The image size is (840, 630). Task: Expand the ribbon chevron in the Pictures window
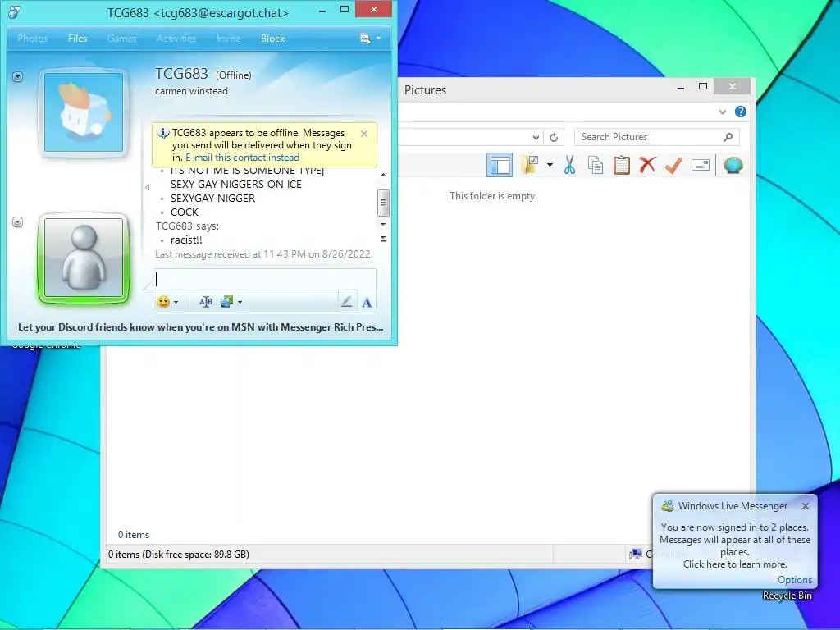click(723, 112)
